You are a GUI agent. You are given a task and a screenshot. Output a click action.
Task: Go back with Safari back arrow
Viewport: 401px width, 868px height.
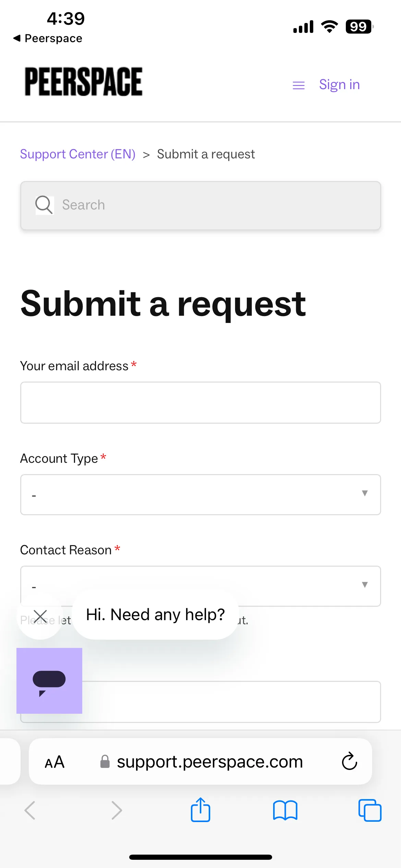coord(30,810)
